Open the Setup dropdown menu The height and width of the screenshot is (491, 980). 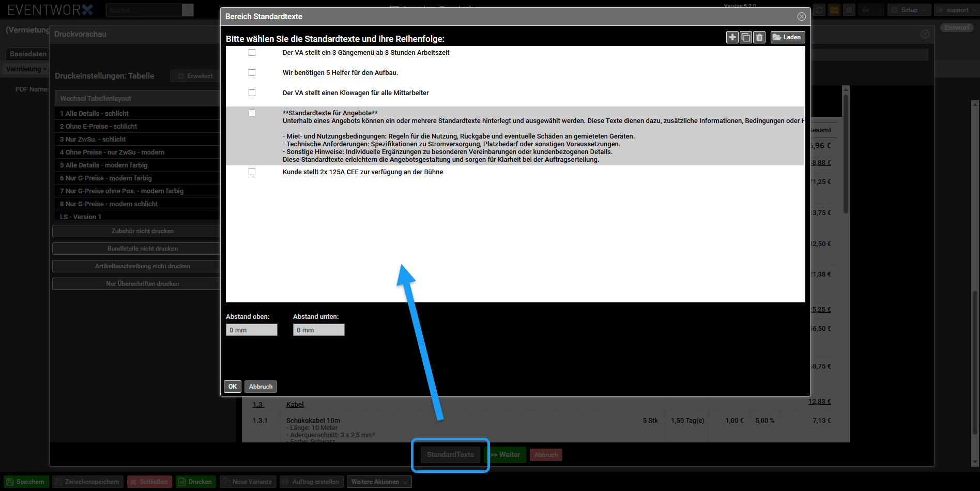click(909, 10)
